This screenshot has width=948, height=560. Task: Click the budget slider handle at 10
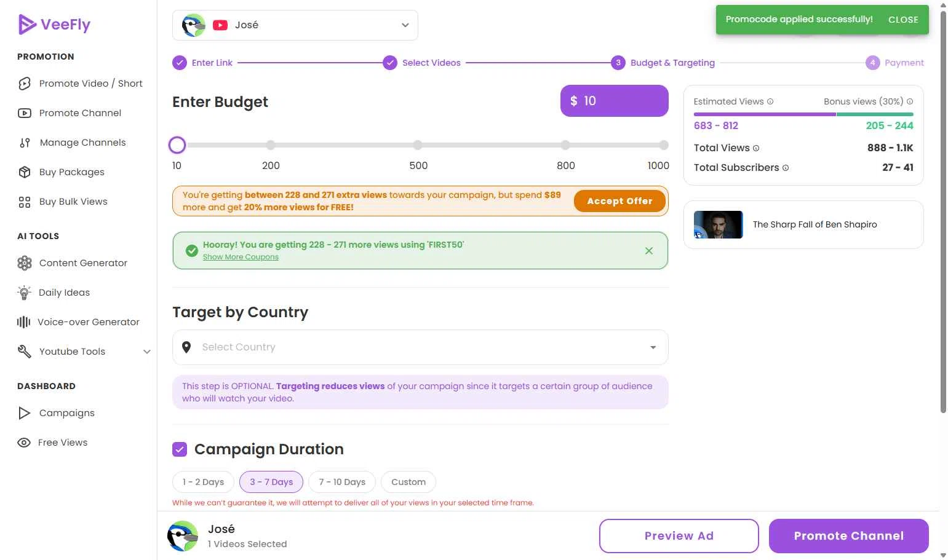[177, 145]
